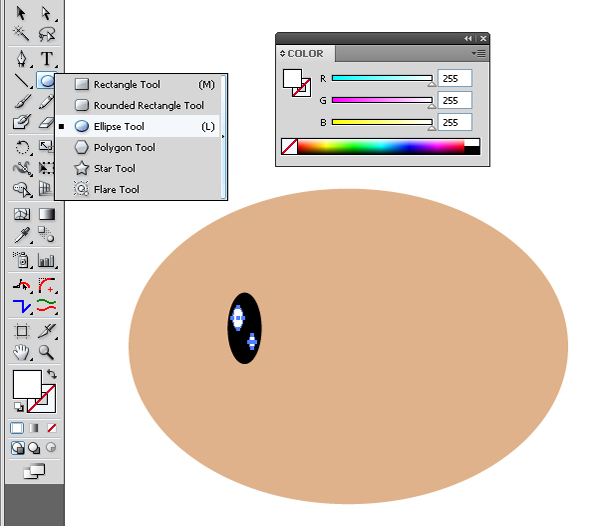This screenshot has width=600, height=526.
Task: Choose the Width tool
Action: [22, 168]
